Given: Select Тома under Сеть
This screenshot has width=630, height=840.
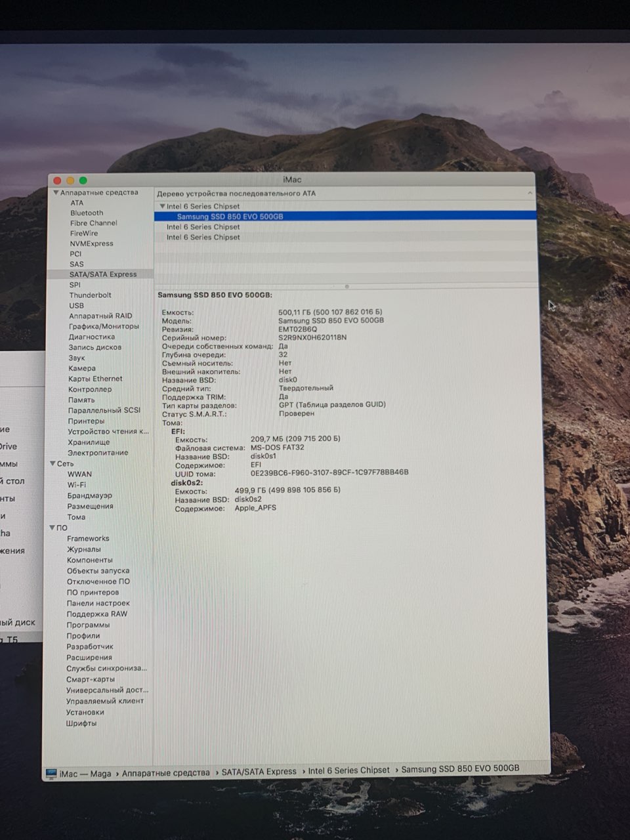Looking at the screenshot, I should tap(76, 517).
